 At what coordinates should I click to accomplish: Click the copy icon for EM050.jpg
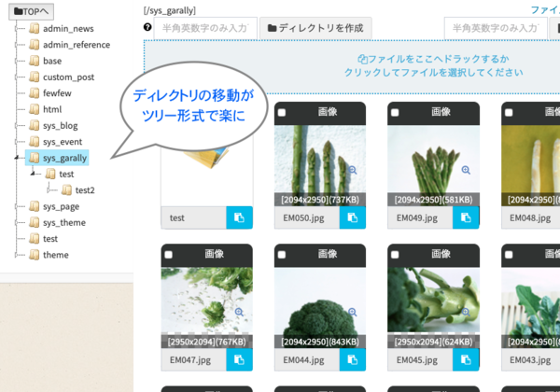click(x=353, y=217)
